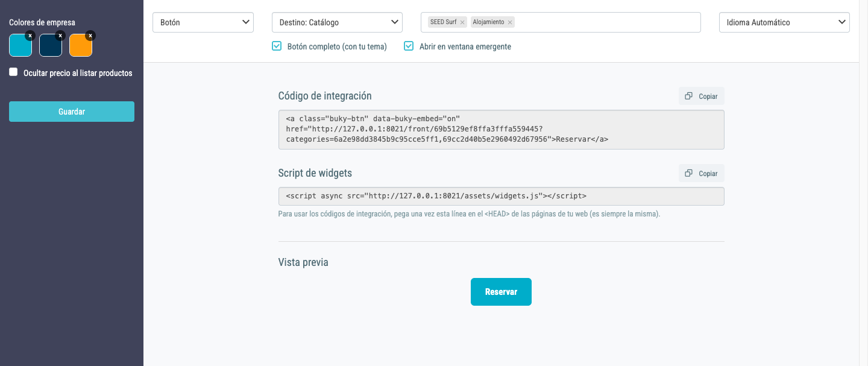Click the widgets script code box
This screenshot has width=868, height=366.
coord(501,197)
